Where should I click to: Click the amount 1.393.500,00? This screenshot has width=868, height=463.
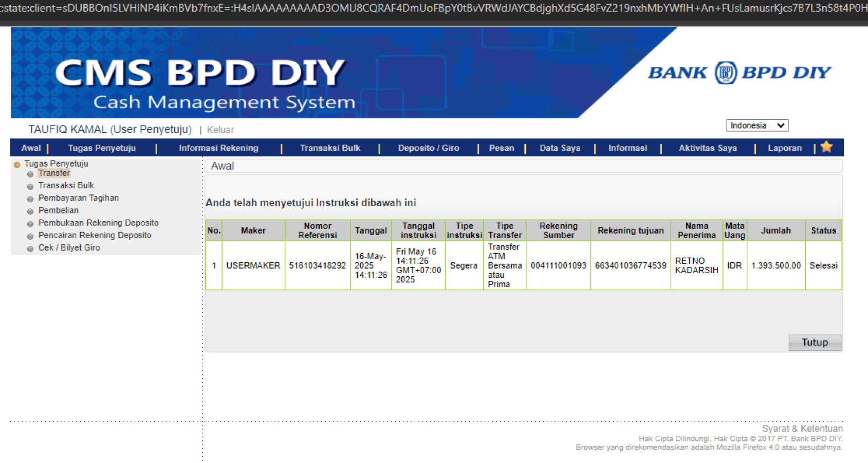[x=776, y=265]
